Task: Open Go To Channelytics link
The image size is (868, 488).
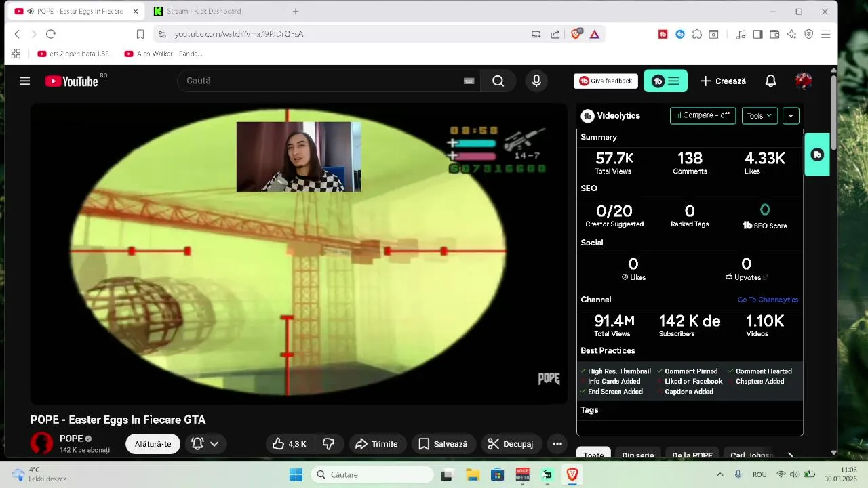Action: click(768, 300)
